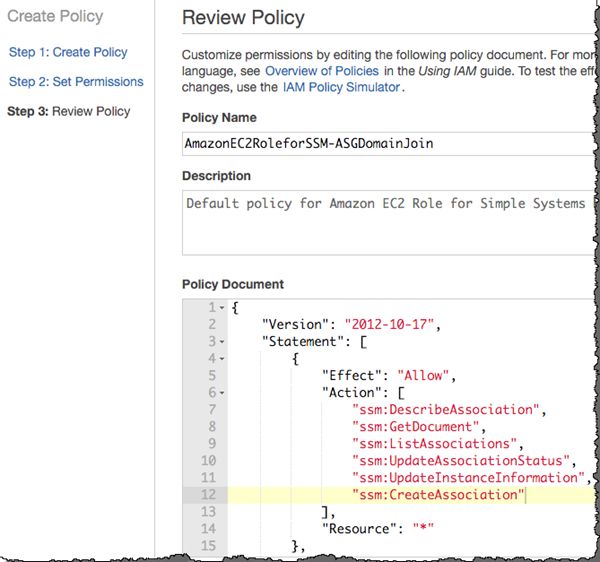600x562 pixels.
Task: Click "ssm:DescribeAssociation" in the policy document
Action: tap(445, 409)
